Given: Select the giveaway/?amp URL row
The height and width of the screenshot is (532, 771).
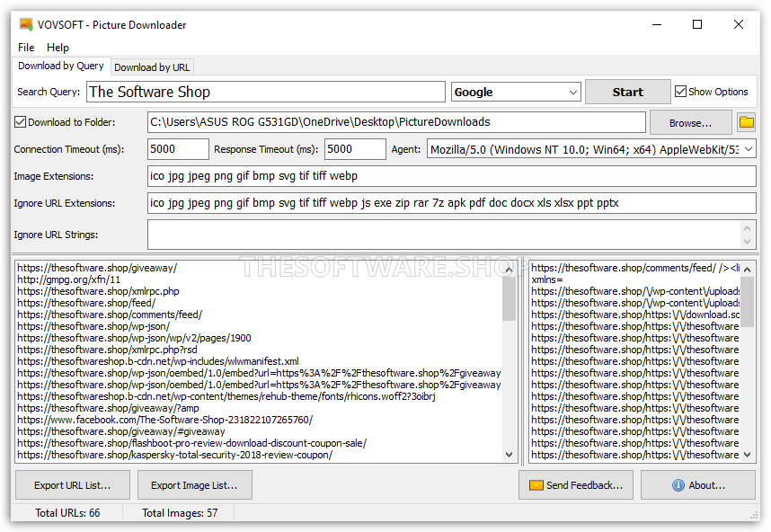Looking at the screenshot, I should [108, 408].
